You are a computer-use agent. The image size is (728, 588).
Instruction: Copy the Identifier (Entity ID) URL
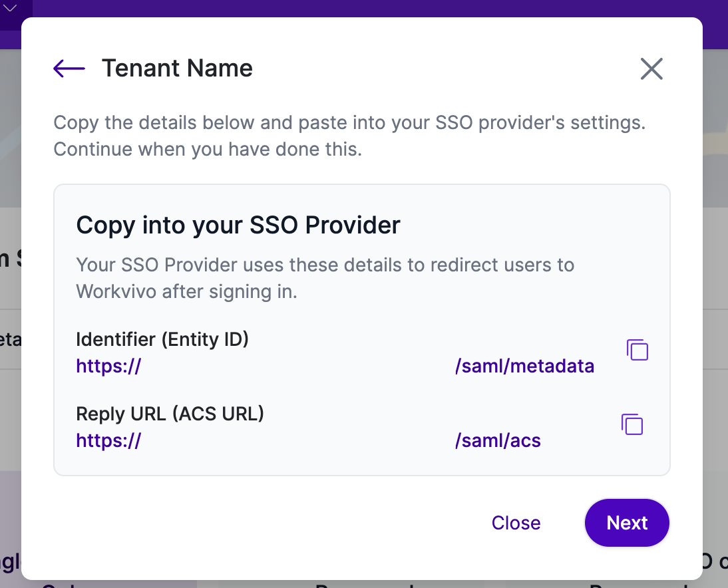click(x=637, y=350)
